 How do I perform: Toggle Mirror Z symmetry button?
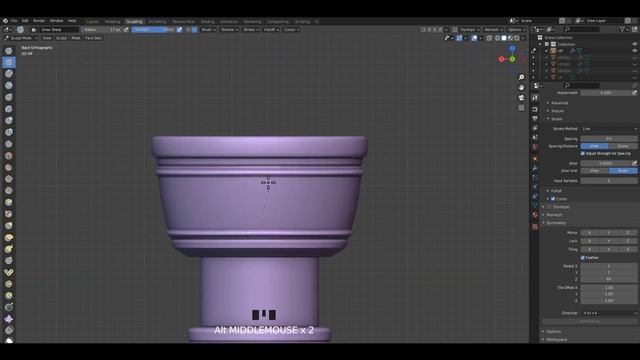click(x=628, y=233)
